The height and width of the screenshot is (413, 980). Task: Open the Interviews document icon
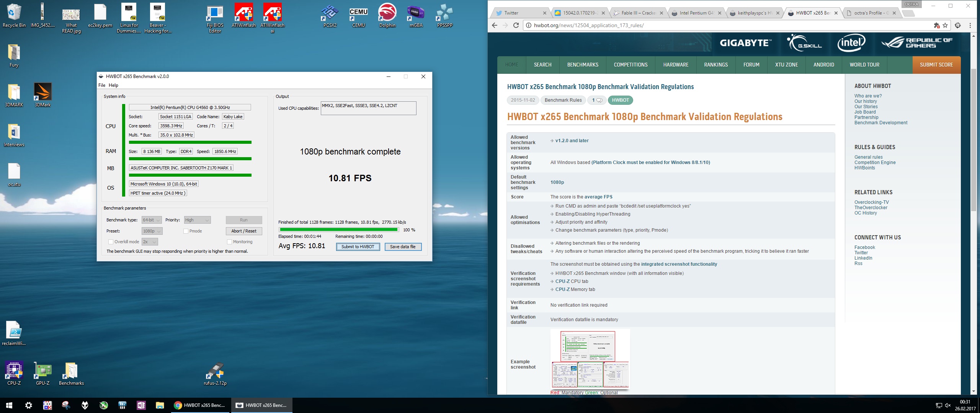point(14,135)
